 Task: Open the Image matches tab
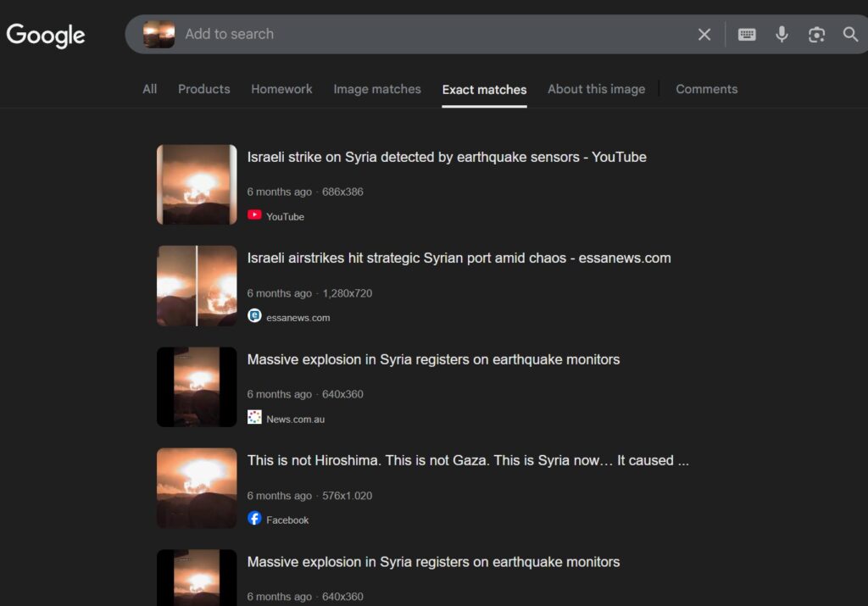click(377, 89)
